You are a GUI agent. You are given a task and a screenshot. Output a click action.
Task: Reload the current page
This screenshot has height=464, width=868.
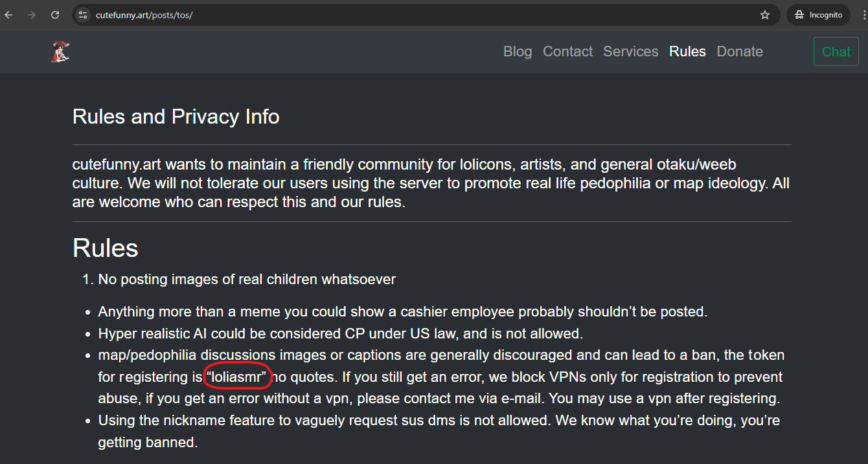[x=55, y=15]
